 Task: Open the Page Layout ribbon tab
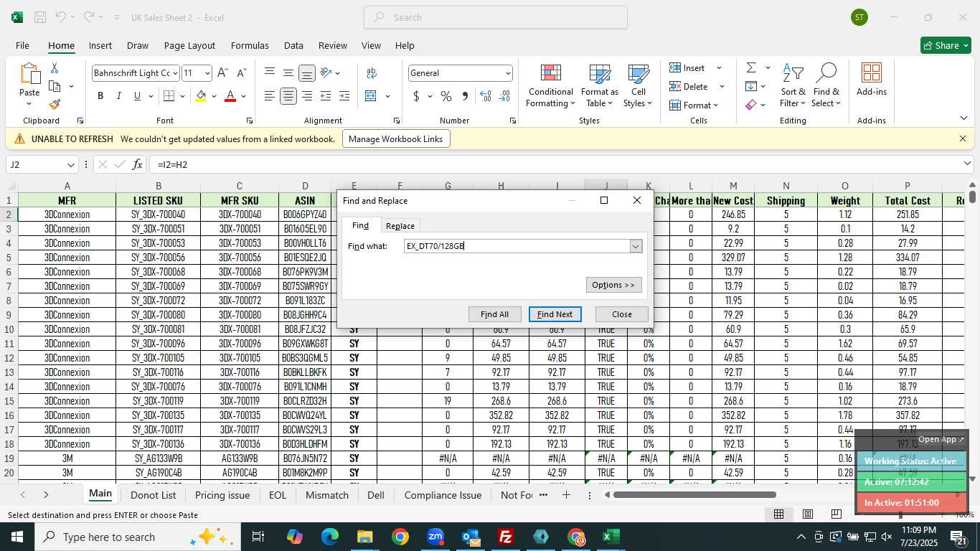189,45
